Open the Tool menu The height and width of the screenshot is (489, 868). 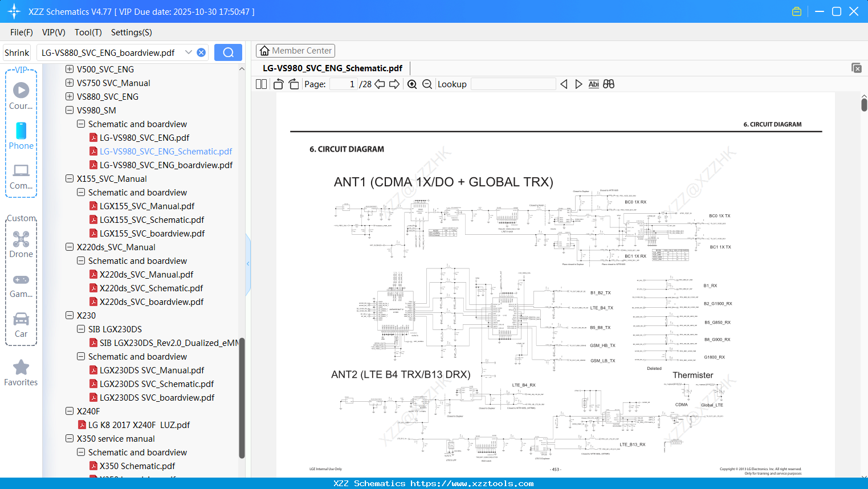click(88, 32)
